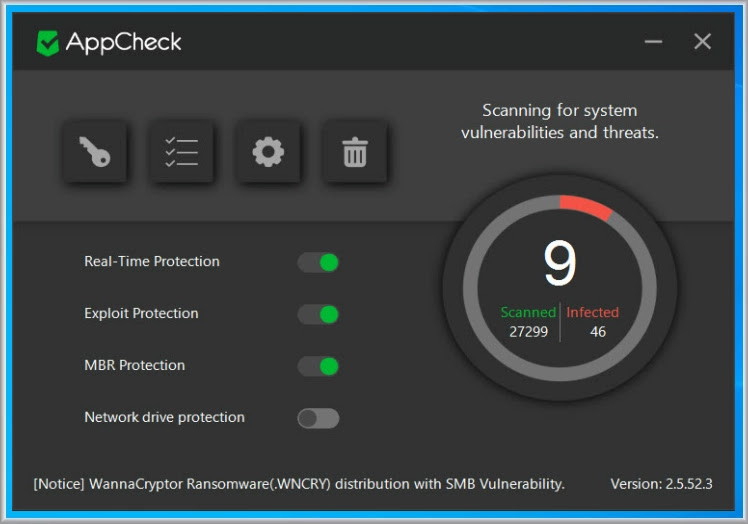748x524 pixels.
Task: Click the Version: 2.5.52.3 text
Action: [x=661, y=484]
